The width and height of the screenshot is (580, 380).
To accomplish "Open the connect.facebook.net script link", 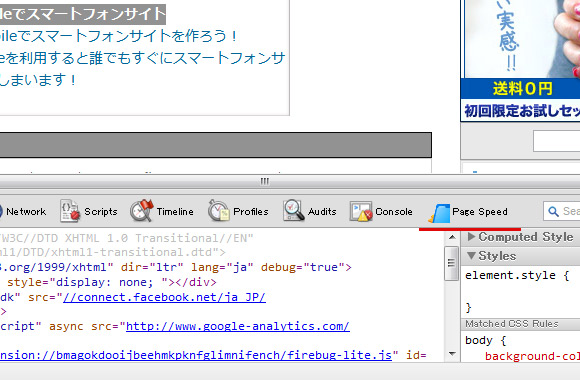I will [x=164, y=297].
